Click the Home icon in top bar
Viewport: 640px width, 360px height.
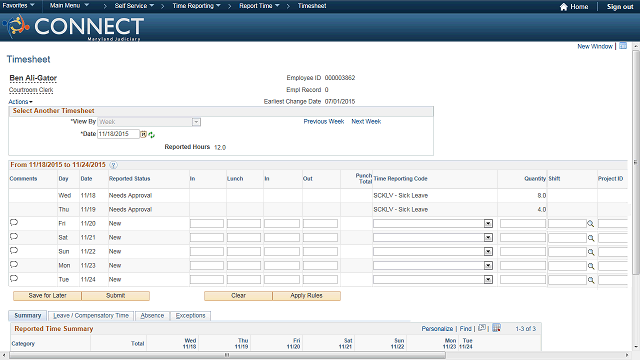[x=564, y=7]
